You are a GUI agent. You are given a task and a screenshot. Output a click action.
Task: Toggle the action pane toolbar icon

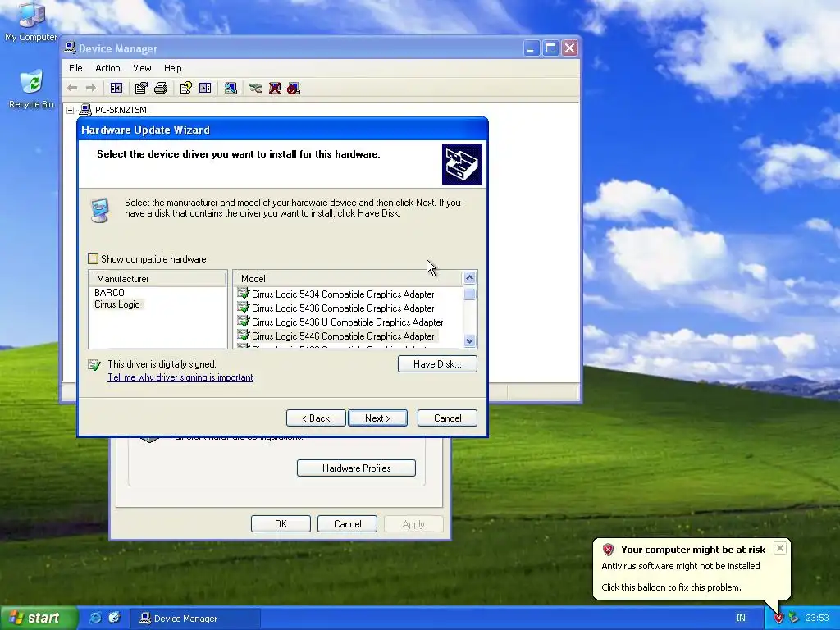[x=205, y=88]
